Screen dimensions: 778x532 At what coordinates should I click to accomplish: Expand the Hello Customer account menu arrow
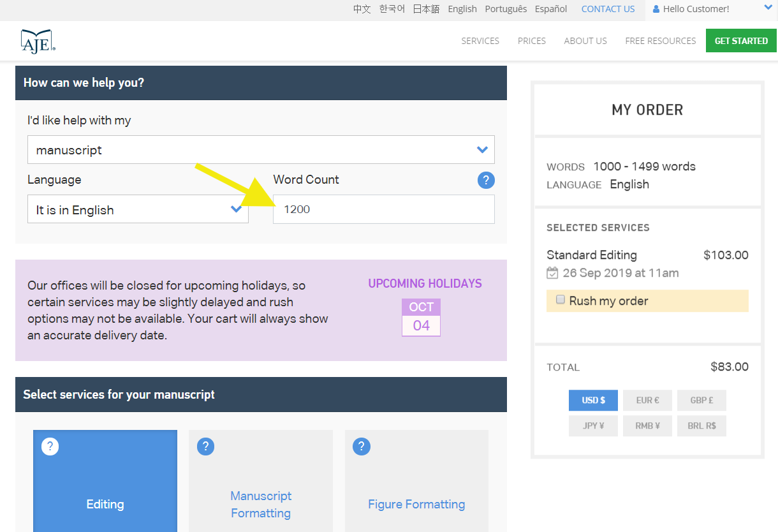[x=768, y=8]
